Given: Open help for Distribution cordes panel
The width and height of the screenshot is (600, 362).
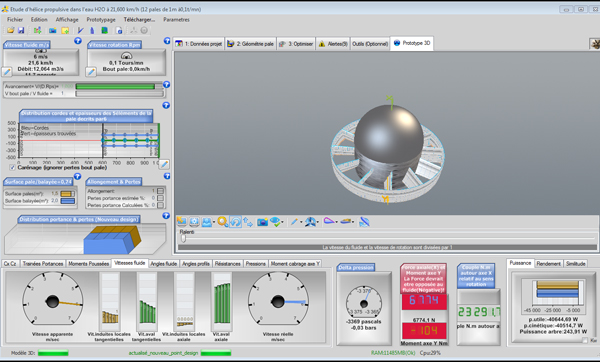Looking at the screenshot, I should pos(166,105).
